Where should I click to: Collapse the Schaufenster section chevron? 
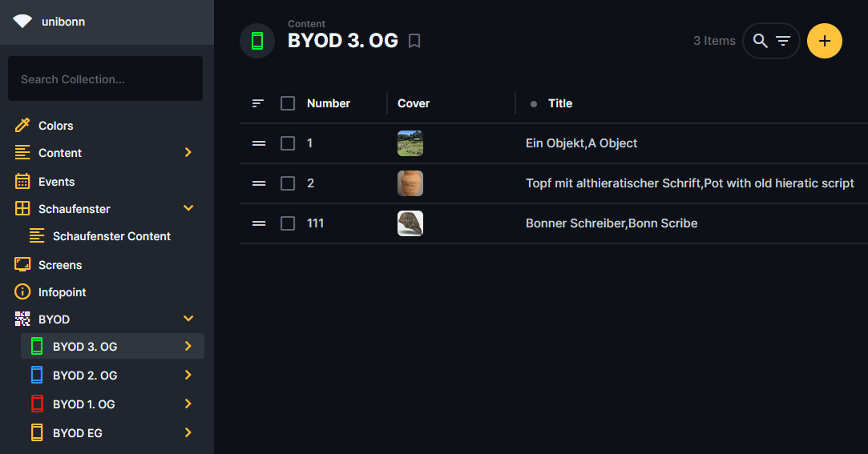click(x=188, y=208)
